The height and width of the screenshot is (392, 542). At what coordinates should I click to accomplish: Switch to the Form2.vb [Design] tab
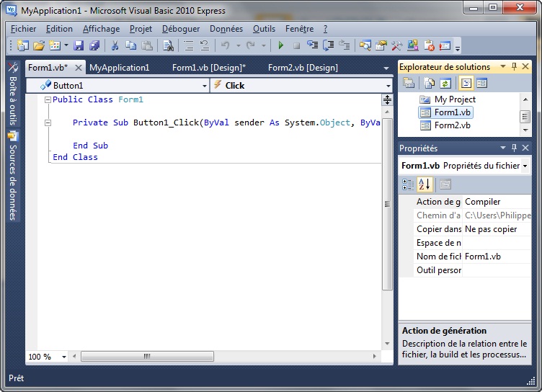303,68
